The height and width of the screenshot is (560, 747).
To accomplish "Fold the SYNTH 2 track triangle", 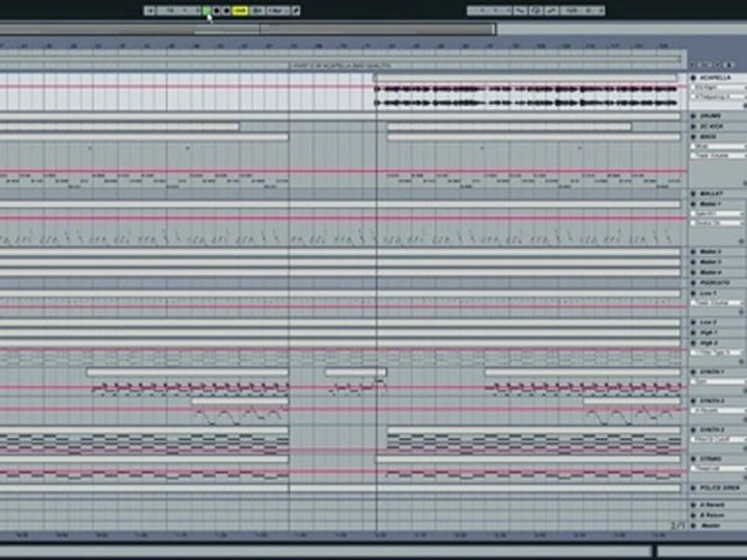I will click(x=693, y=401).
